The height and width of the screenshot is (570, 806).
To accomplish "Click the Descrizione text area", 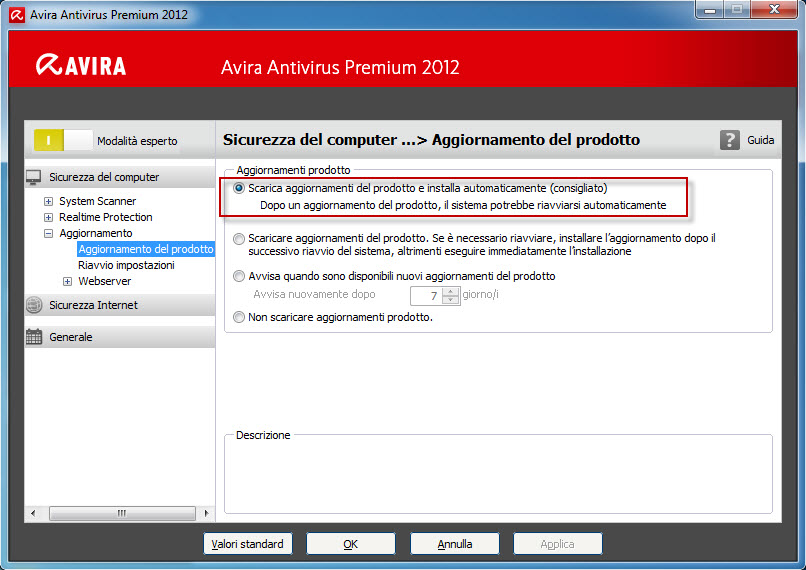I will (498, 476).
